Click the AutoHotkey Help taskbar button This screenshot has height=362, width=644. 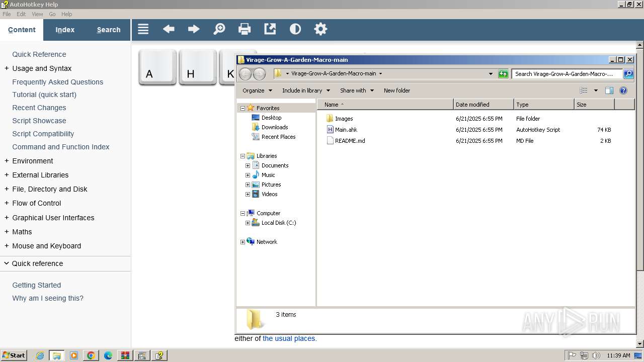[x=159, y=355]
